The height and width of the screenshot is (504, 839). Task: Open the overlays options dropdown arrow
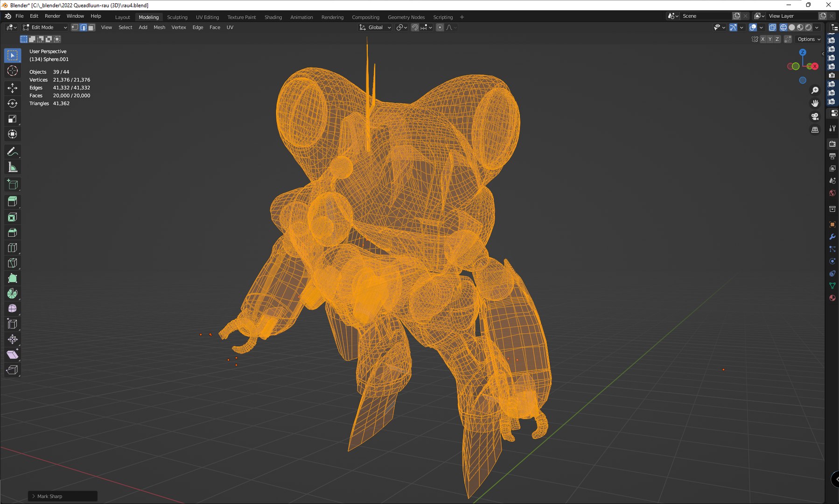(x=761, y=28)
